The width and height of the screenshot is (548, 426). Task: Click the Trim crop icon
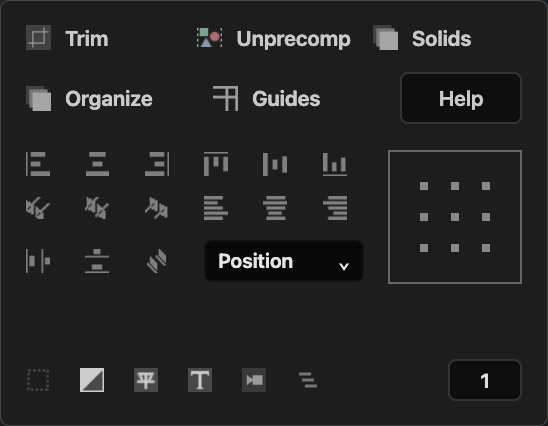38,38
